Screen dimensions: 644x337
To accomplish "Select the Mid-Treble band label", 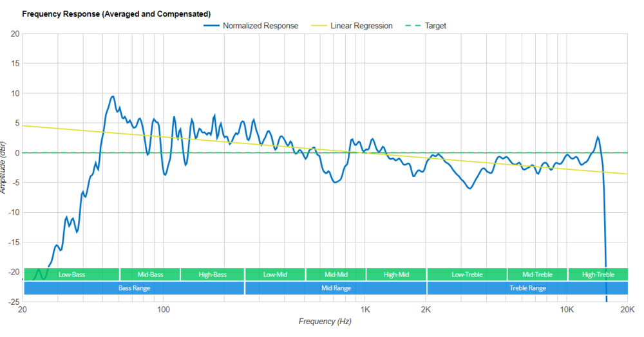I will pyautogui.click(x=537, y=275).
